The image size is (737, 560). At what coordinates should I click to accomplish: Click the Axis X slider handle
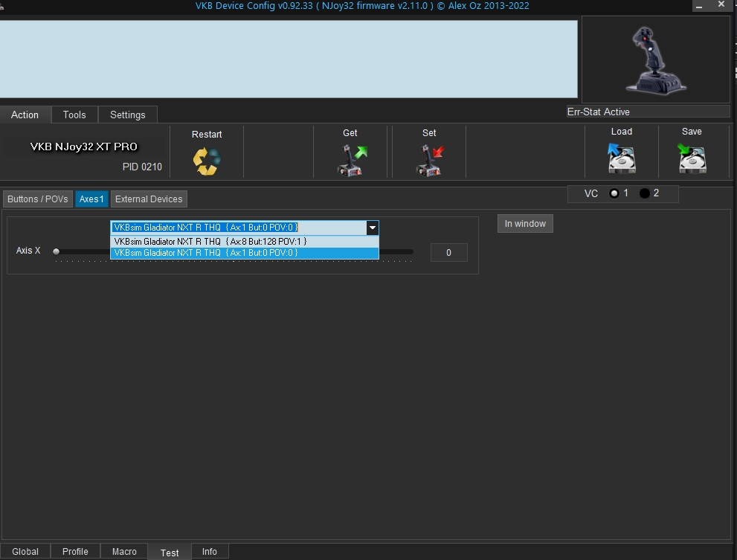click(57, 251)
